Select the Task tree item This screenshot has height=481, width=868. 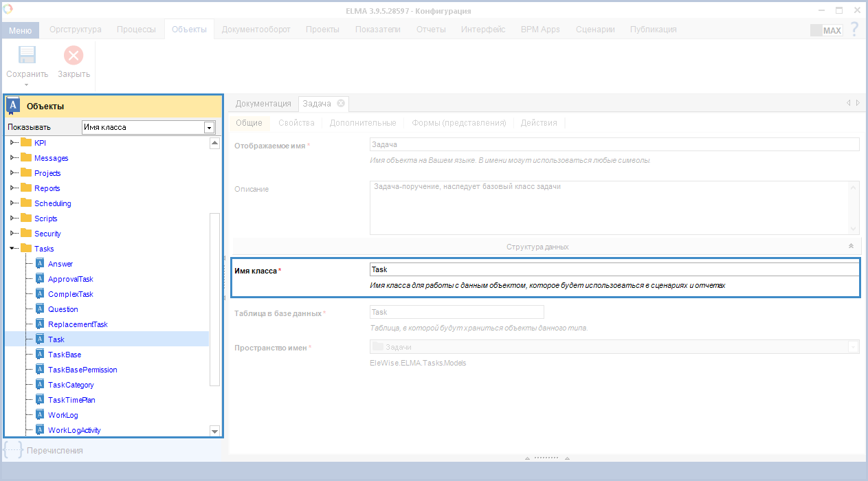point(56,339)
